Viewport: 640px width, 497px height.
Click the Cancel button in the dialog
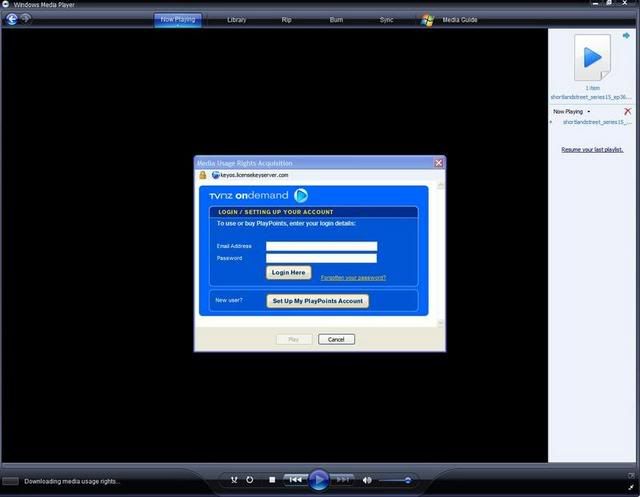pyautogui.click(x=336, y=339)
